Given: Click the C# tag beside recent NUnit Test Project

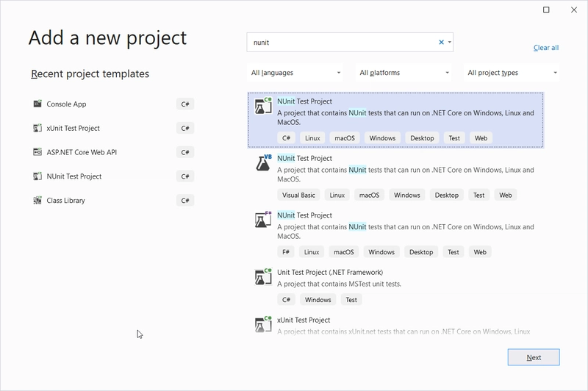Looking at the screenshot, I should tap(185, 176).
